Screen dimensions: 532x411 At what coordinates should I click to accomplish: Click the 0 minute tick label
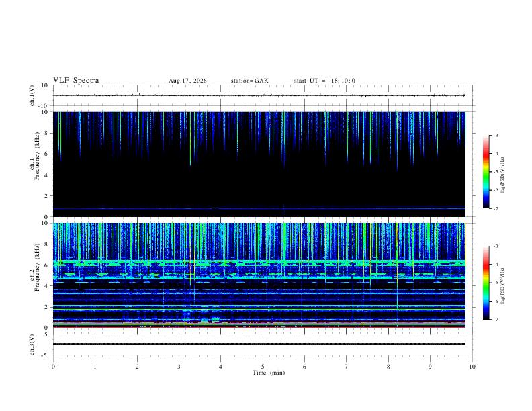click(53, 367)
